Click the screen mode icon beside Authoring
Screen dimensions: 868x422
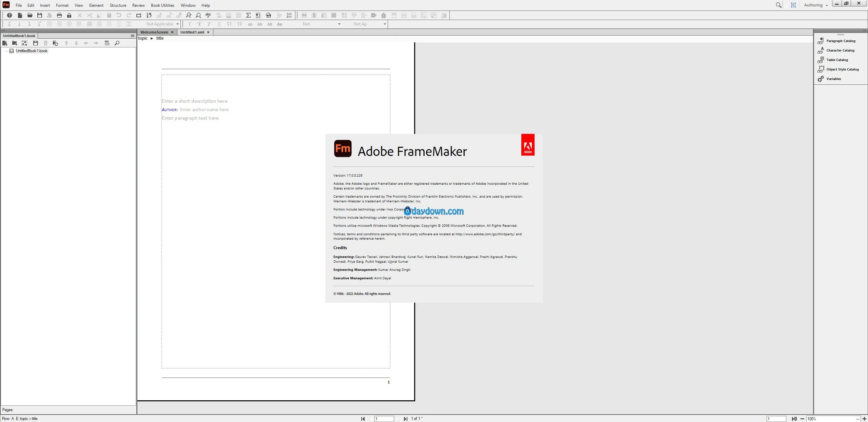tap(793, 5)
